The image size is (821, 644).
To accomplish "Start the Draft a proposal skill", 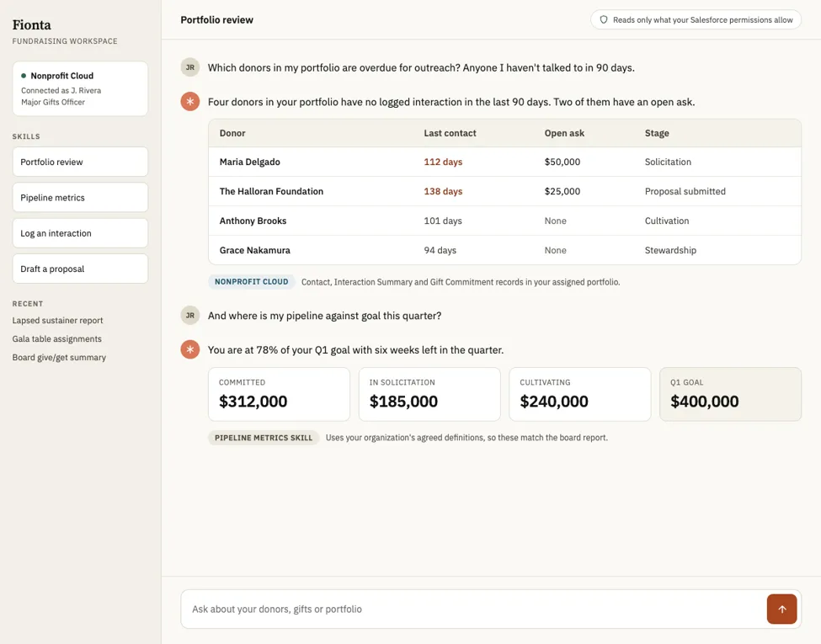I will [80, 269].
